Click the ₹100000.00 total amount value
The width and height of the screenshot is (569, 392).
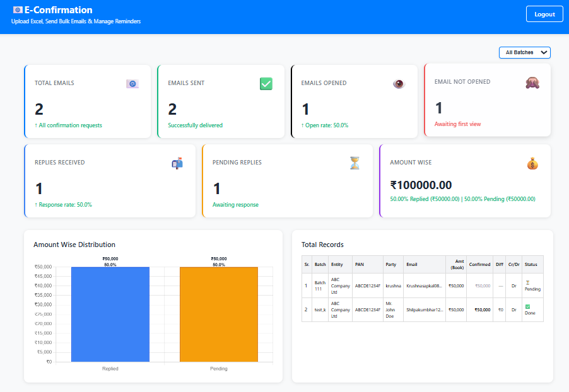(x=421, y=185)
